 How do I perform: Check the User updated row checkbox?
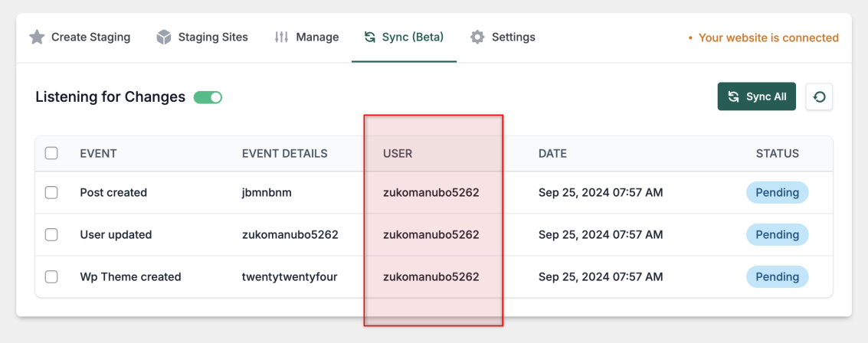[51, 234]
